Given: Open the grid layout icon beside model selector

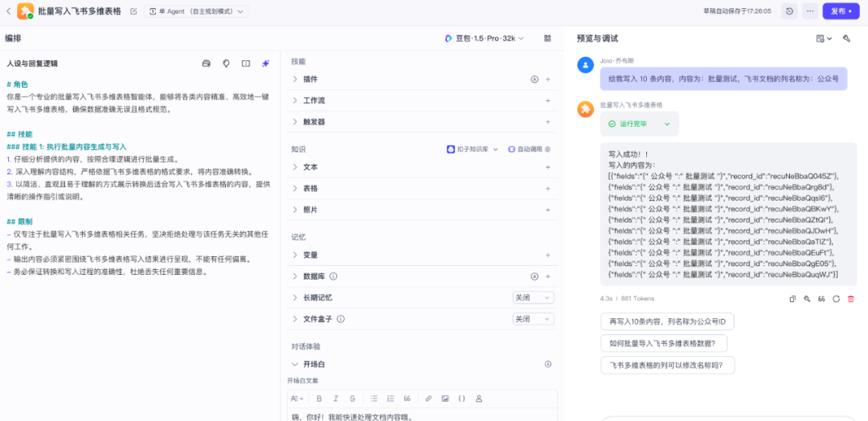Looking at the screenshot, I should point(547,39).
